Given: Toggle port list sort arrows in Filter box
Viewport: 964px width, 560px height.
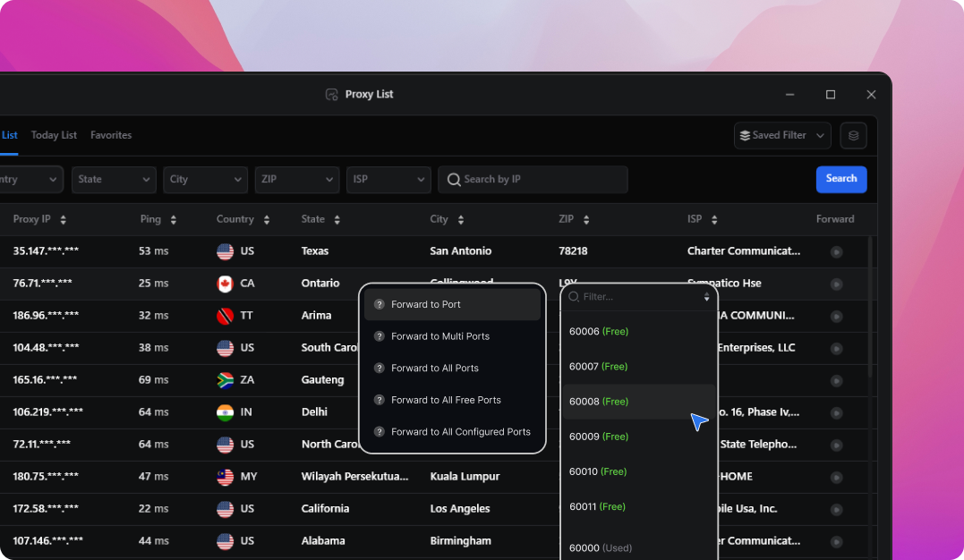Looking at the screenshot, I should pos(706,297).
